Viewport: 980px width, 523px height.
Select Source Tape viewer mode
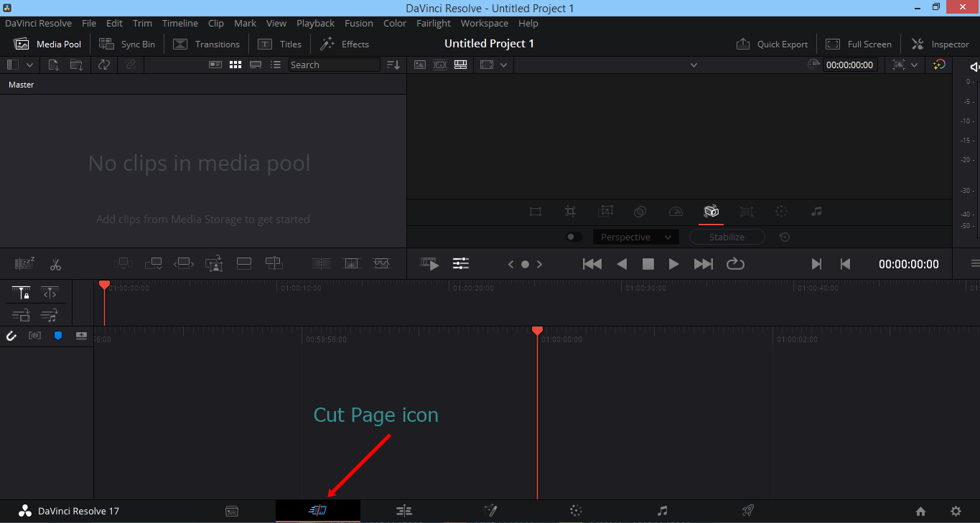(x=440, y=65)
